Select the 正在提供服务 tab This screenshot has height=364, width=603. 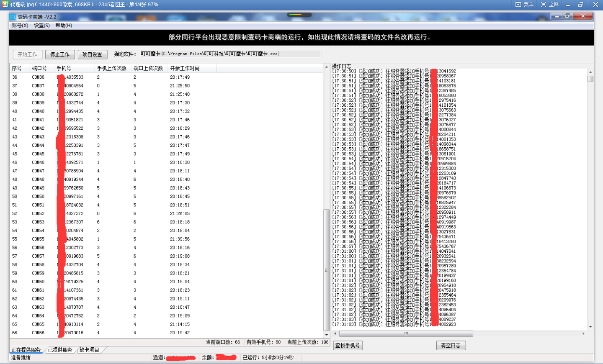coord(26,350)
